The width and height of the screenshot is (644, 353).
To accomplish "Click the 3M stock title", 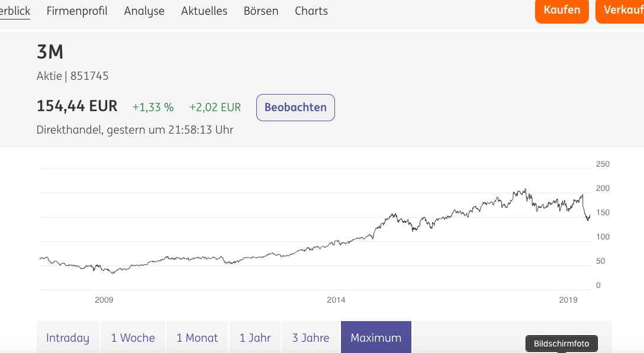I will (x=50, y=52).
